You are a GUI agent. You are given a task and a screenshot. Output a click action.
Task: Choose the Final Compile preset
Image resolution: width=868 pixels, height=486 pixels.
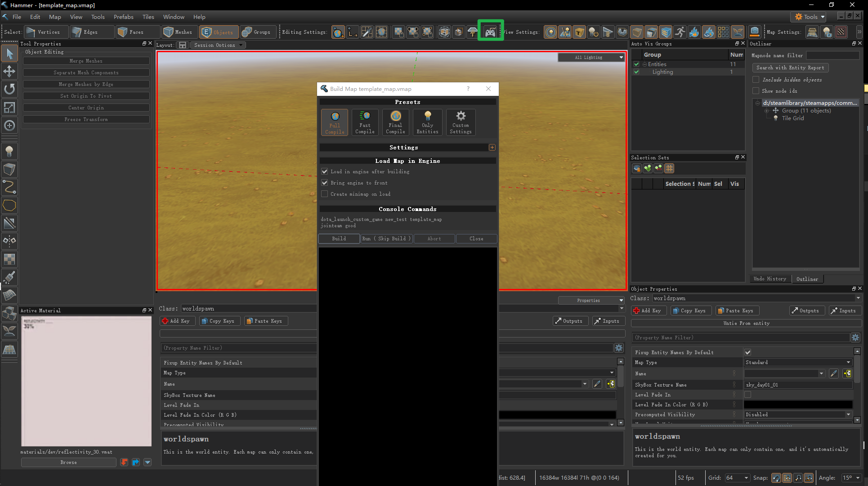pyautogui.click(x=395, y=122)
